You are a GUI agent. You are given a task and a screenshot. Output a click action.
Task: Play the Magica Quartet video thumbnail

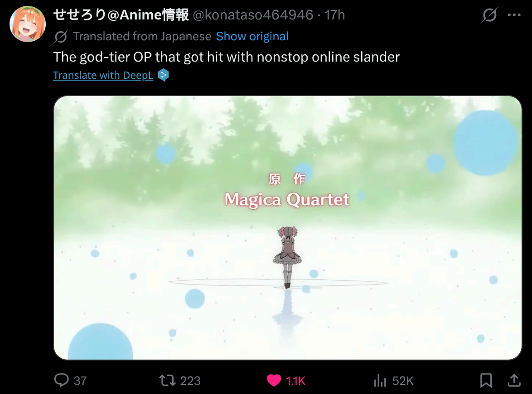[287, 227]
